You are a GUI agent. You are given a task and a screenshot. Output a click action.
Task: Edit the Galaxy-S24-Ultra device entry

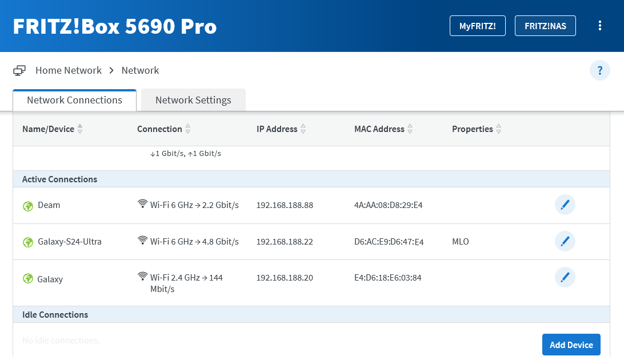(565, 242)
